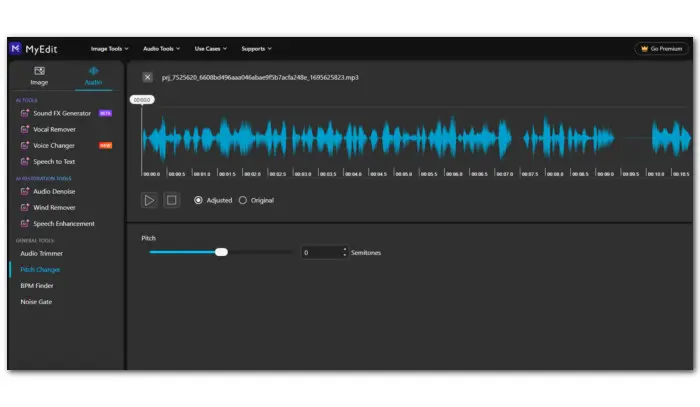Image resolution: width=700 pixels, height=407 pixels.
Task: Click the Sound FX Generator icon
Action: pos(24,113)
